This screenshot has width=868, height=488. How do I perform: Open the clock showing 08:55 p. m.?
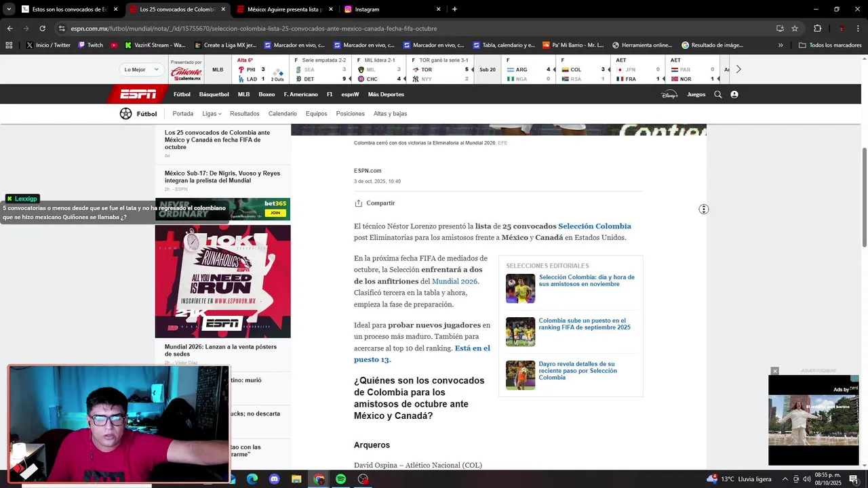[x=828, y=479]
